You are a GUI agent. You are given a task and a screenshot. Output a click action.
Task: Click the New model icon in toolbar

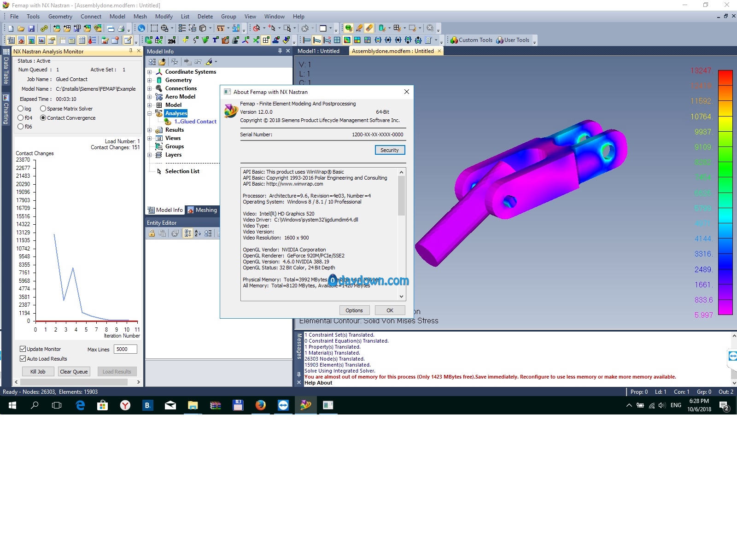[x=11, y=29]
